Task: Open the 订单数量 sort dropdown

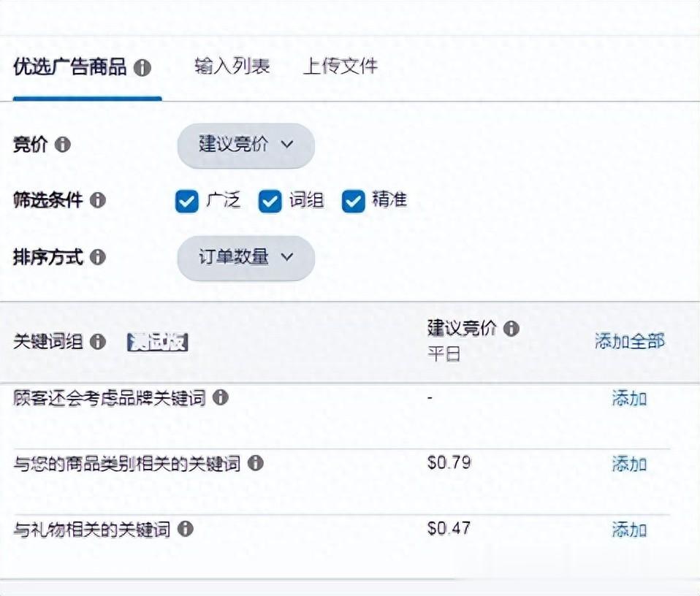Action: coord(246,257)
